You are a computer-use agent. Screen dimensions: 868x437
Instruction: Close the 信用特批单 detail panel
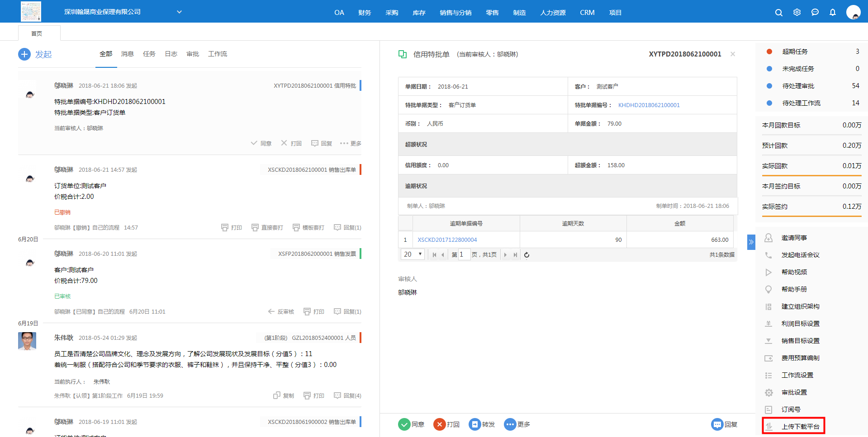(733, 54)
